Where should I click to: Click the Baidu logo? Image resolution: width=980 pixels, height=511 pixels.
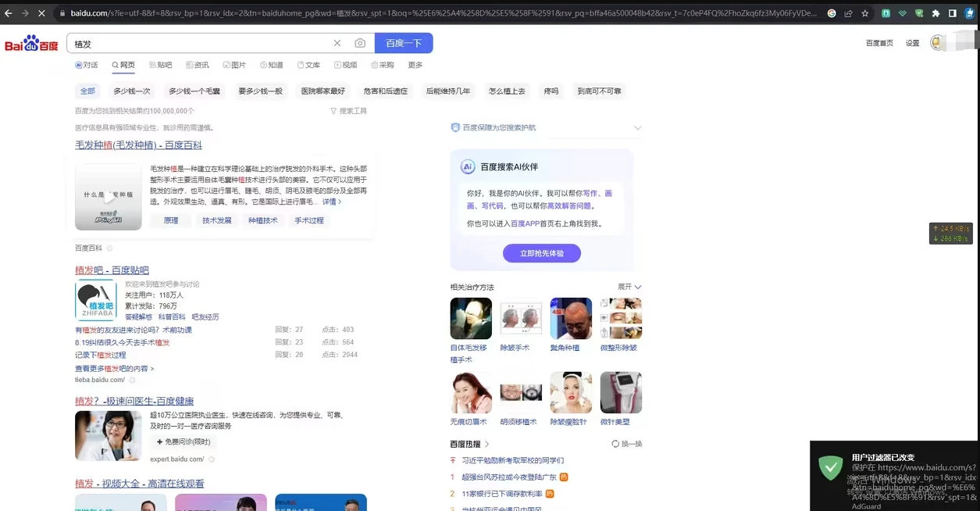[32, 44]
